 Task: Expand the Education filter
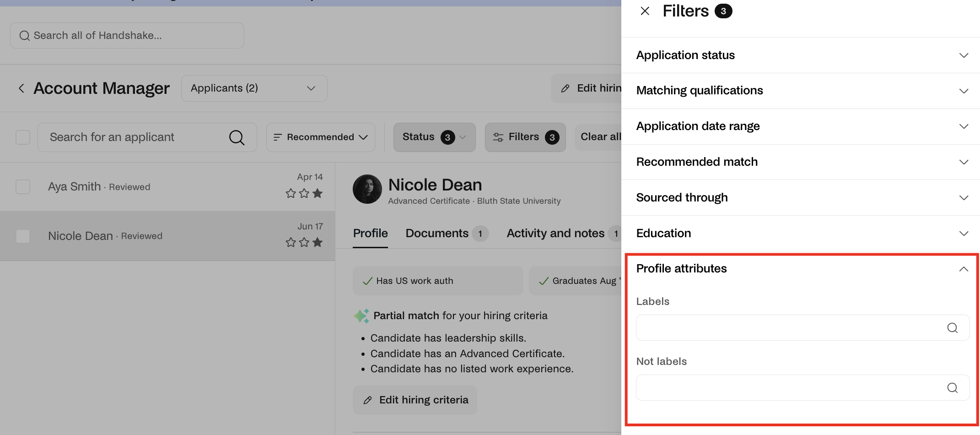click(x=801, y=234)
